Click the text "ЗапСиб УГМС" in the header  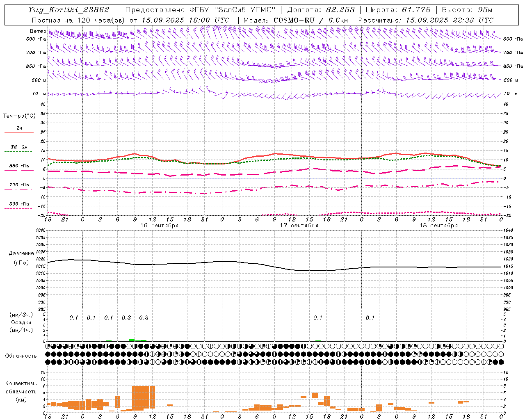(x=245, y=10)
